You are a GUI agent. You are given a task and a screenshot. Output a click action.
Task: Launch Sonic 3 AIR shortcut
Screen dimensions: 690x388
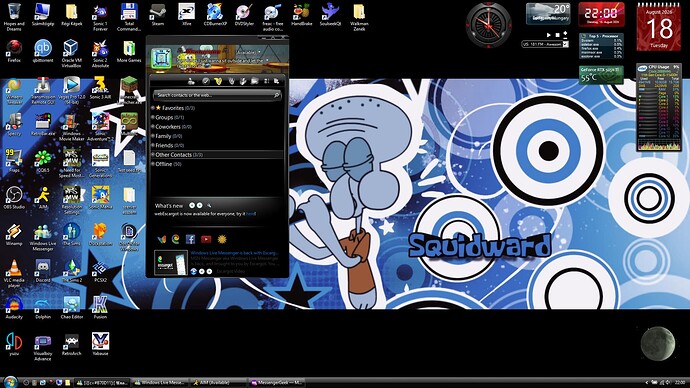pyautogui.click(x=100, y=88)
